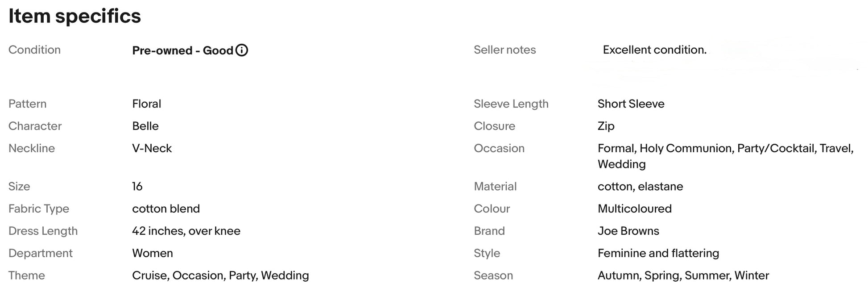Click the Women department value
The image size is (868, 296).
click(152, 253)
